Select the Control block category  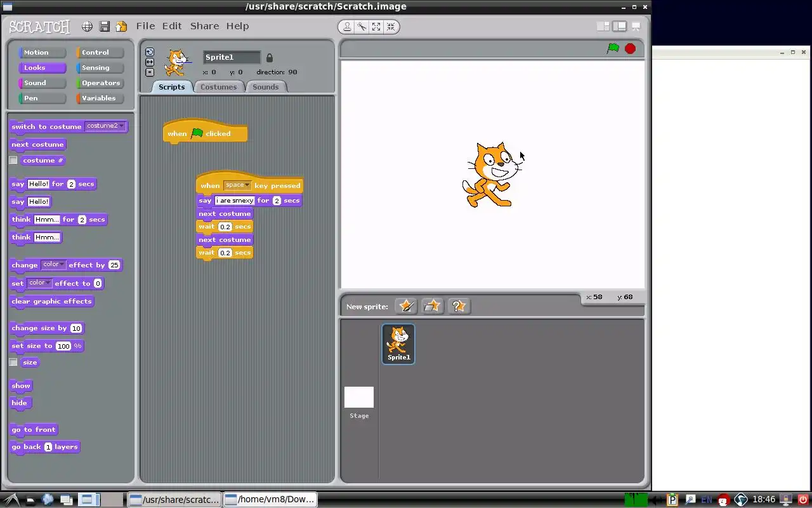100,53
